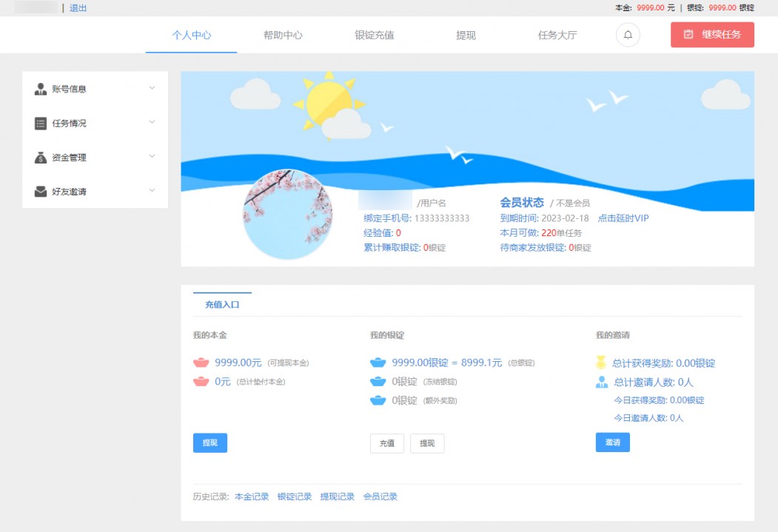Click the 点击延时VIP link

click(x=623, y=218)
